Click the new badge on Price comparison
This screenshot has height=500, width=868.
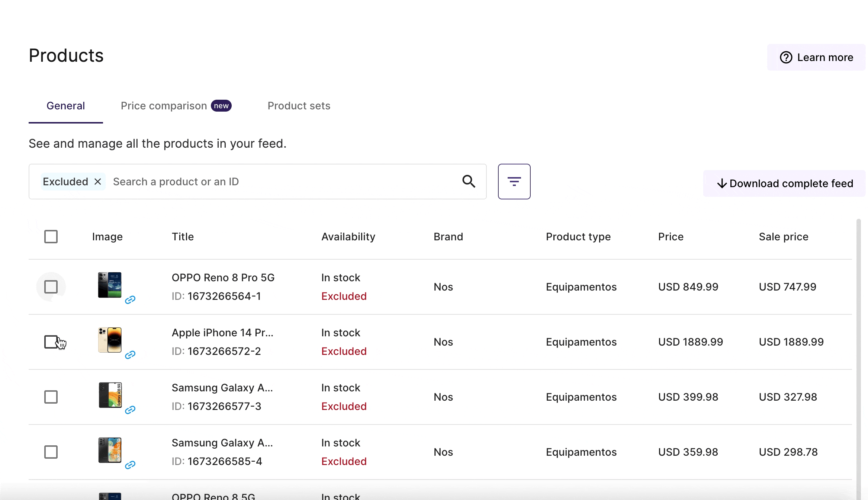(x=221, y=106)
